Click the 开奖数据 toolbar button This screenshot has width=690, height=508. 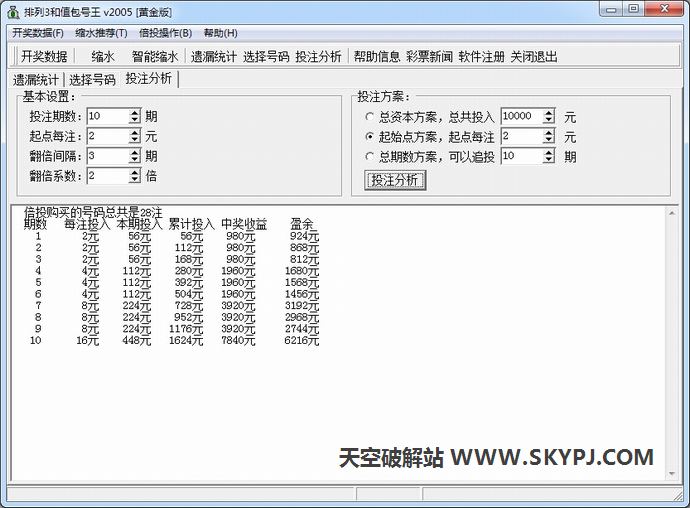tap(44, 57)
